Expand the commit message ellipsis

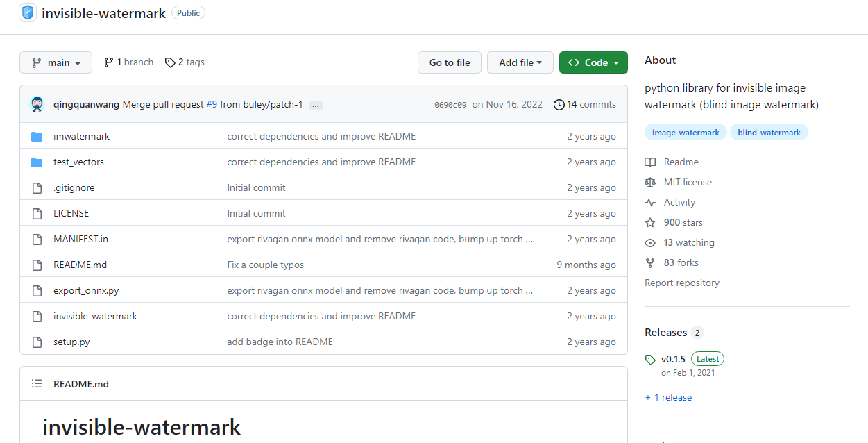(x=316, y=106)
